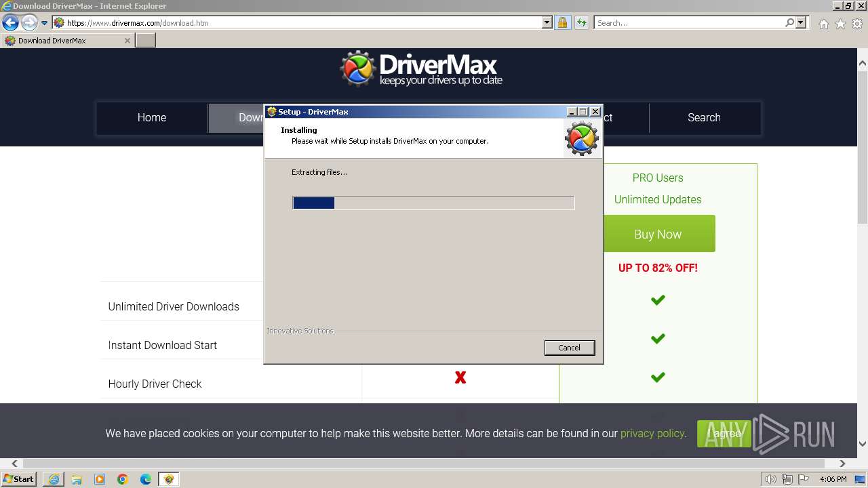Viewport: 868px width, 488px height.
Task: Click the Unlimited Updates label
Action: click(658, 199)
